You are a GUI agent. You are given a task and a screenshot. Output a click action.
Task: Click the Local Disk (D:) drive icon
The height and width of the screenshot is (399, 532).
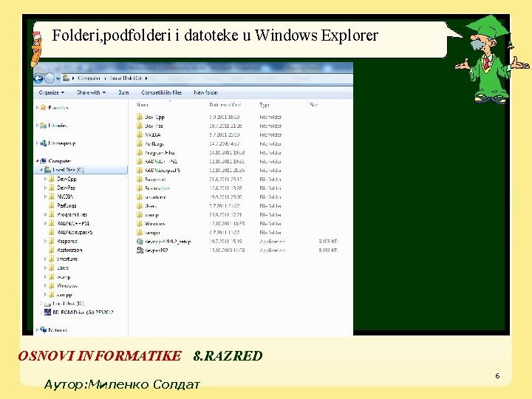tap(48, 304)
